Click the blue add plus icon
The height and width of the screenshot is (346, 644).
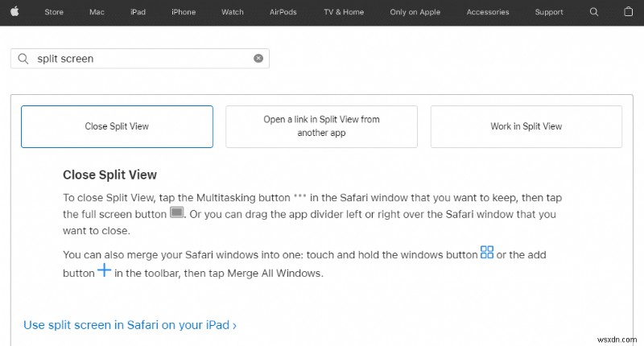[105, 271]
